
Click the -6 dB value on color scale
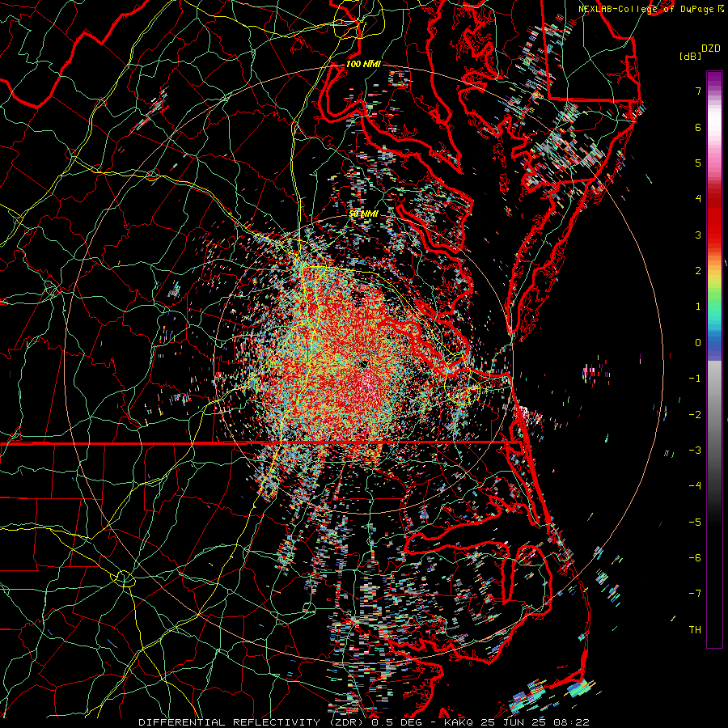(695, 558)
